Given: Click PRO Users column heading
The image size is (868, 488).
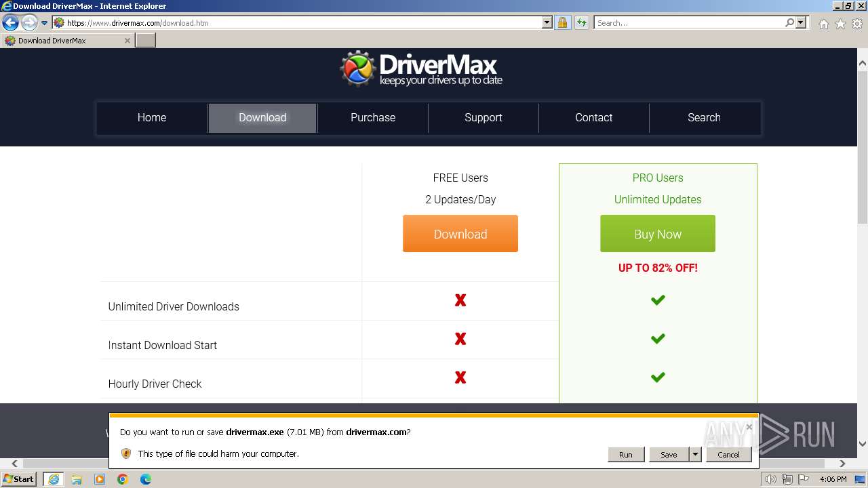Looking at the screenshot, I should click(658, 178).
